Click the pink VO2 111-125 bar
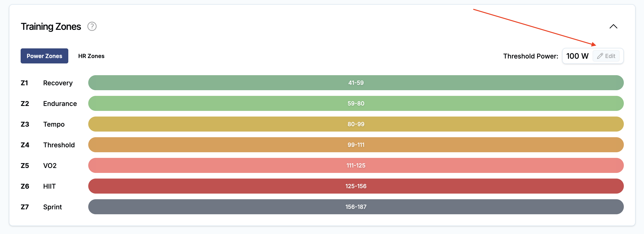This screenshot has height=234, width=644. (356, 165)
